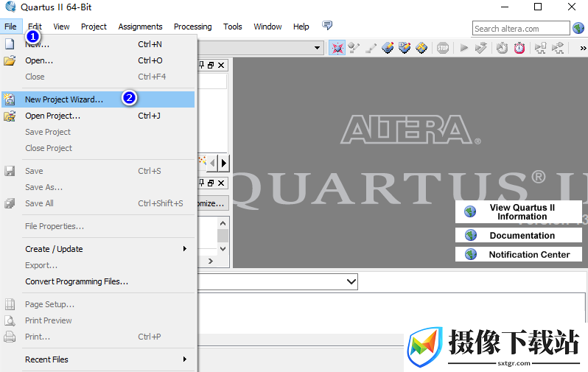Image resolution: width=588 pixels, height=372 pixels.
Task: Click the STOP processing icon
Action: [443, 48]
